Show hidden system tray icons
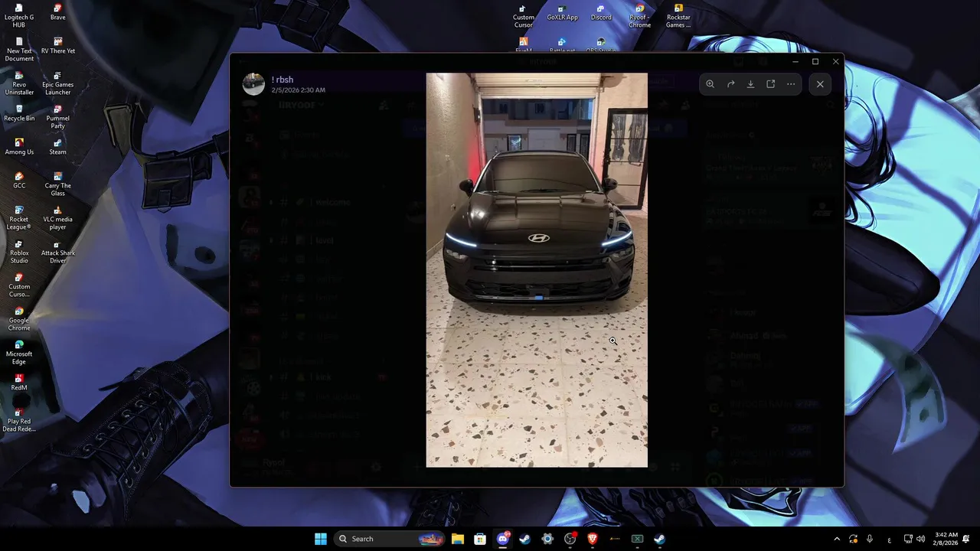This screenshot has height=551, width=980. pos(836,539)
